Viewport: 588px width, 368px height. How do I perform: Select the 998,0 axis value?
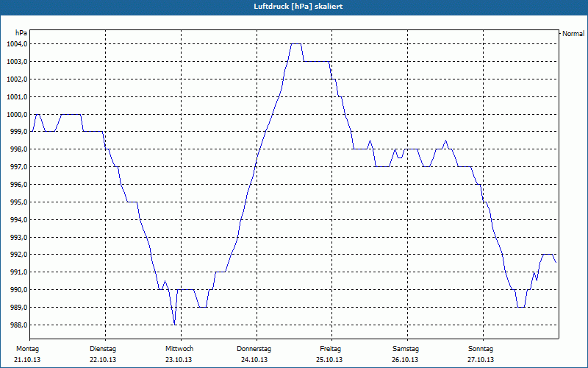pyautogui.click(x=18, y=149)
